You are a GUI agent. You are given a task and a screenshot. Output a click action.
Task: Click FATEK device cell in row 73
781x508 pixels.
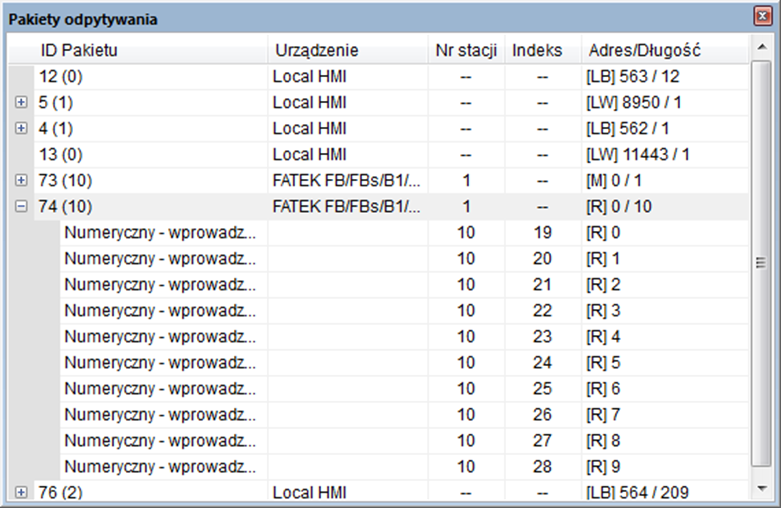[347, 180]
